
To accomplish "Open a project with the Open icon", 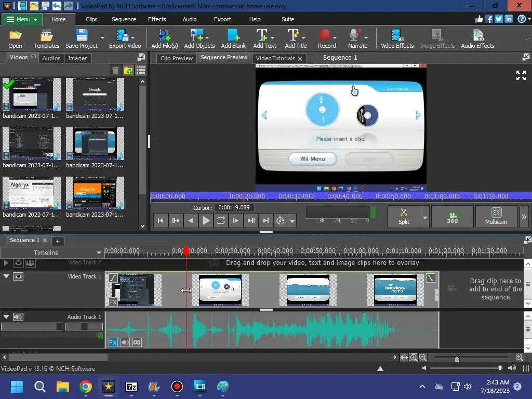I will click(x=15, y=38).
